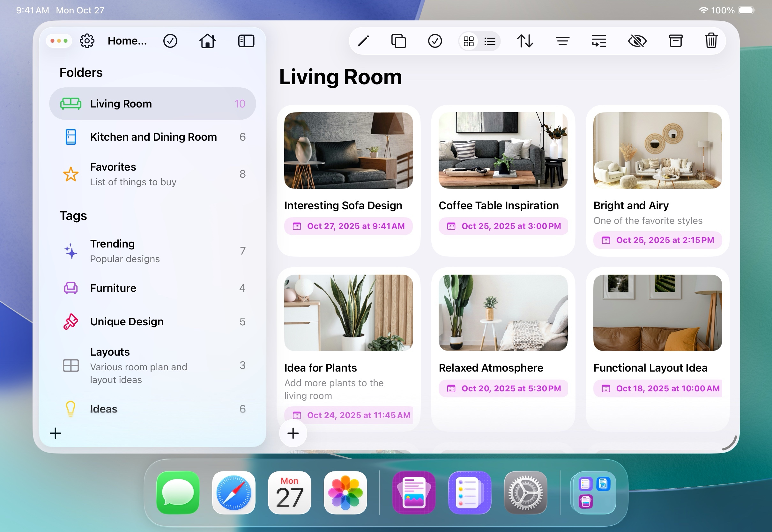The width and height of the screenshot is (772, 532).
Task: Open sort order arrows menu
Action: click(x=525, y=41)
